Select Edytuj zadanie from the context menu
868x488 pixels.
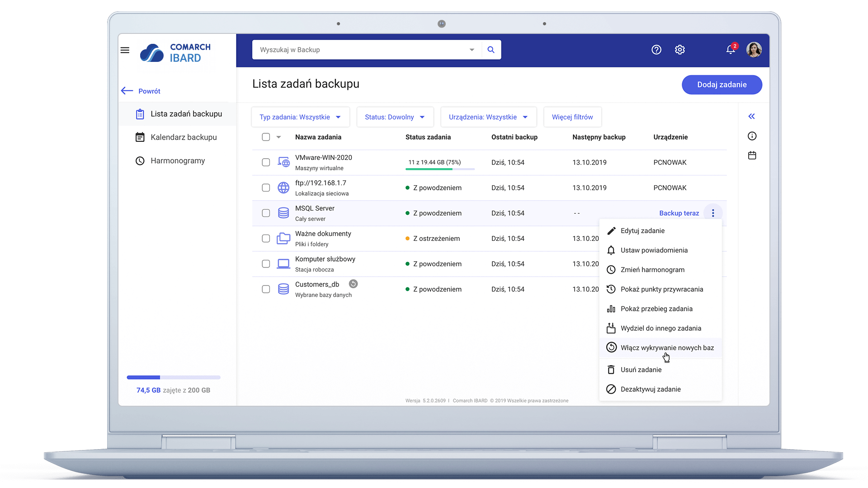tap(660, 231)
